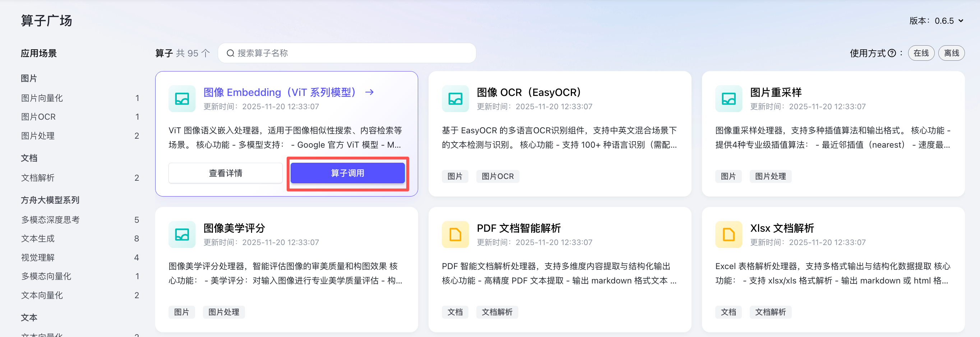Toggle the 在线 usage filter
Image resolution: width=980 pixels, height=337 pixels.
click(x=921, y=53)
